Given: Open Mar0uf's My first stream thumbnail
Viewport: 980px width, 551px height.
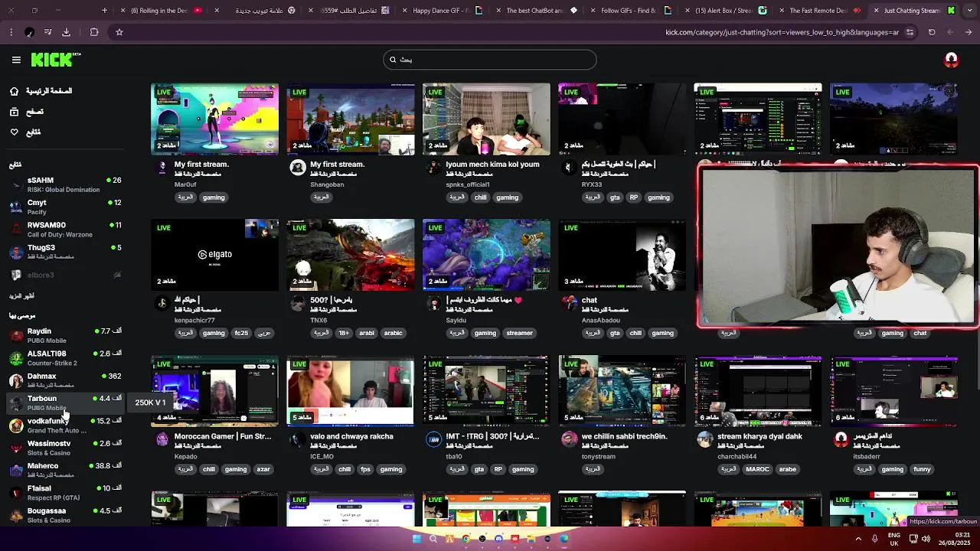Looking at the screenshot, I should pos(214,119).
